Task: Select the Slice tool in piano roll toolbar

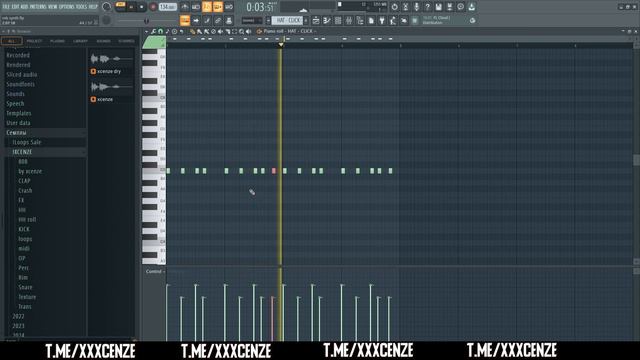Action: (227, 31)
